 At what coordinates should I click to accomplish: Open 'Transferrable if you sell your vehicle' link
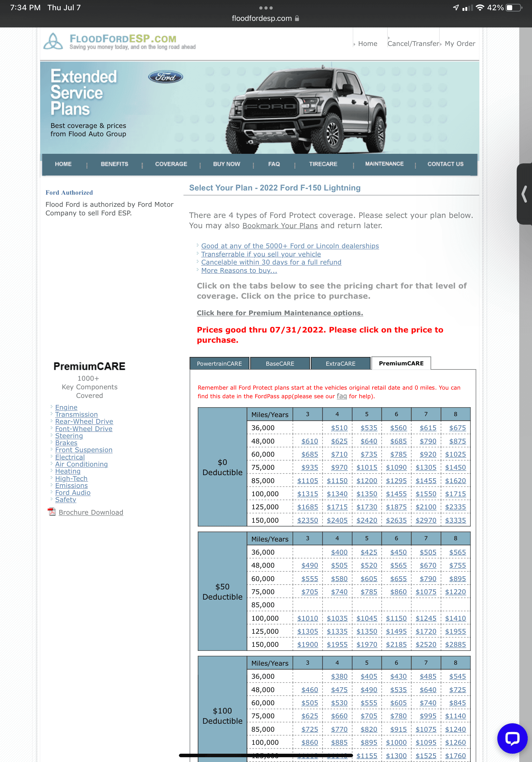(261, 254)
